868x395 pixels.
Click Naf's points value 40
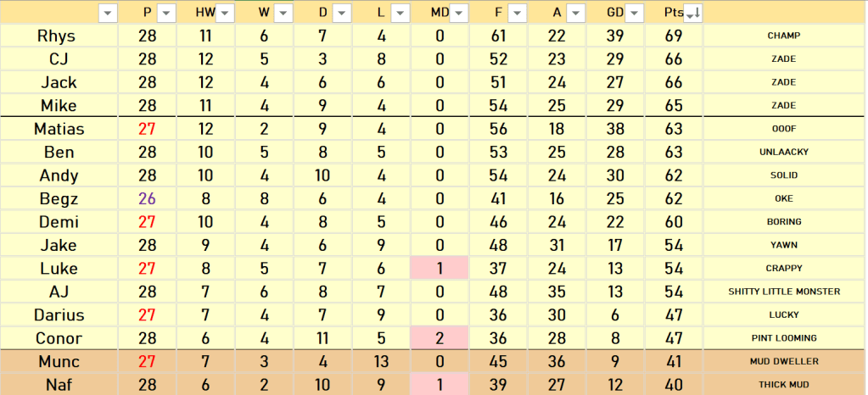(674, 384)
